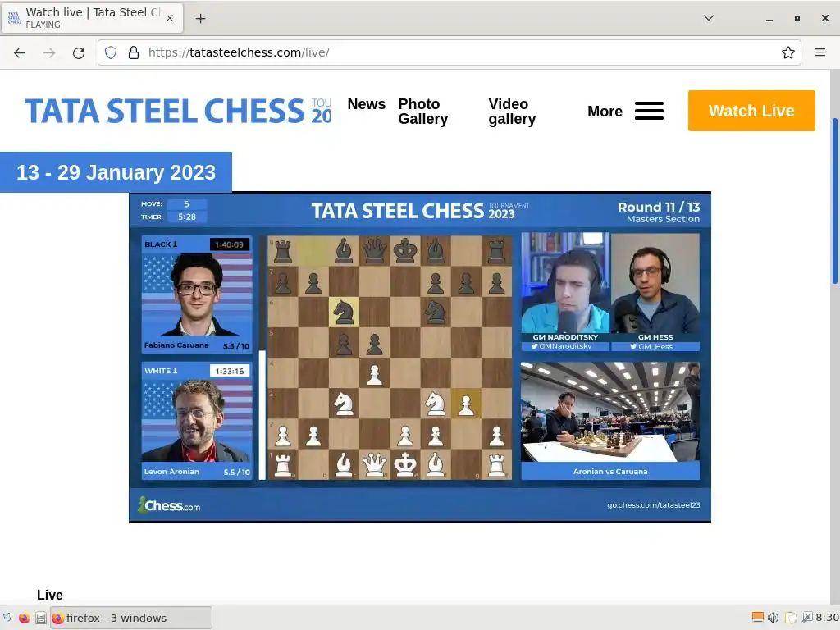View site security lock information
This screenshot has width=840, height=630.
134,52
